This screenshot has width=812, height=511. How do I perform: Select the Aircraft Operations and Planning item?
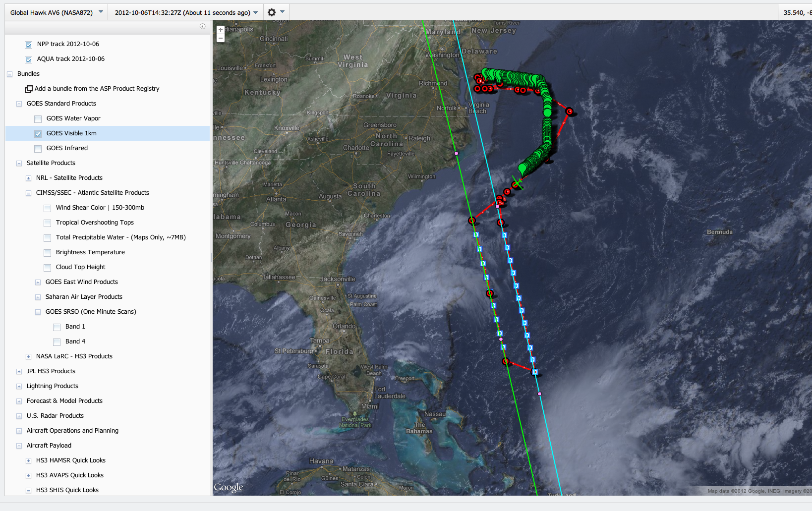coord(72,431)
